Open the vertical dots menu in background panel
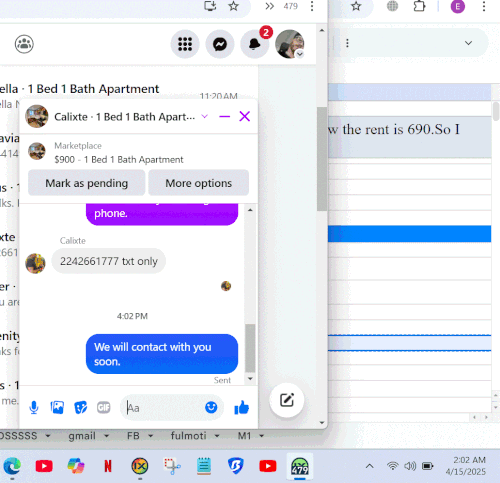Image resolution: width=500 pixels, height=483 pixels. [x=347, y=43]
